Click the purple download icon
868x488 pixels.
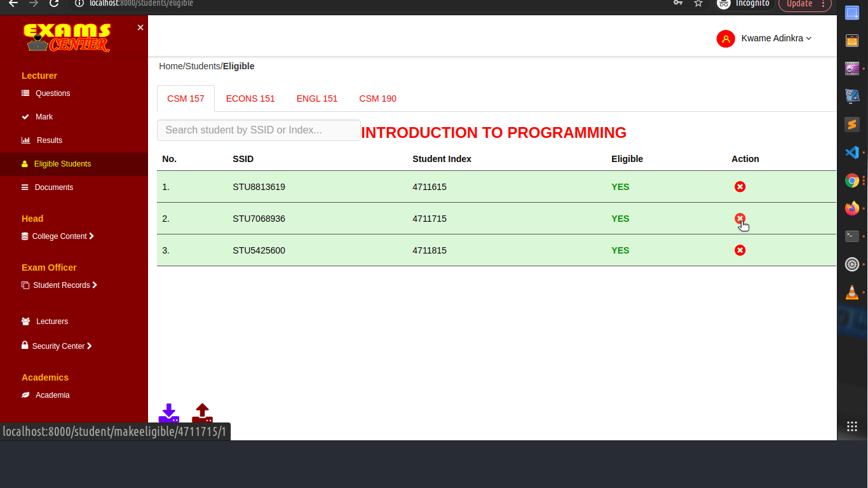click(168, 413)
